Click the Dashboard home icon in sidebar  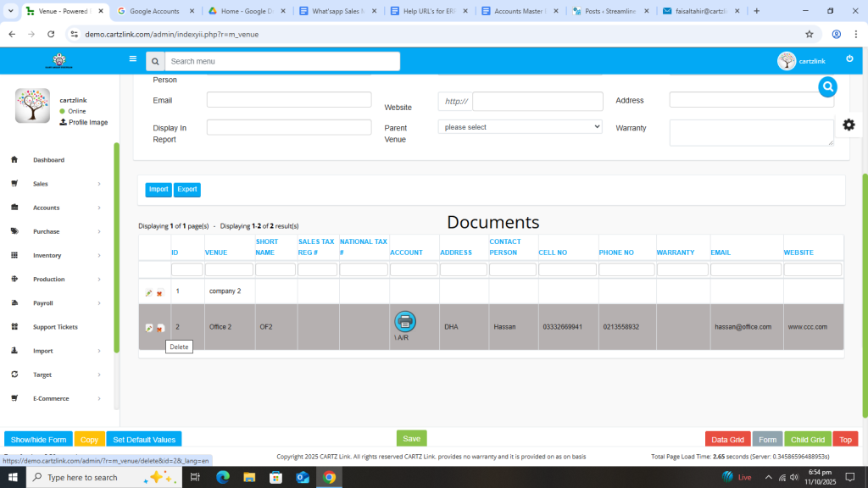point(14,160)
